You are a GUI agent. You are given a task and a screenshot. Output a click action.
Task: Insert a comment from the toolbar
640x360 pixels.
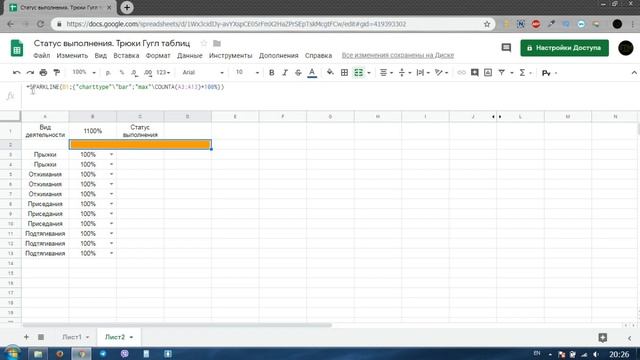475,73
